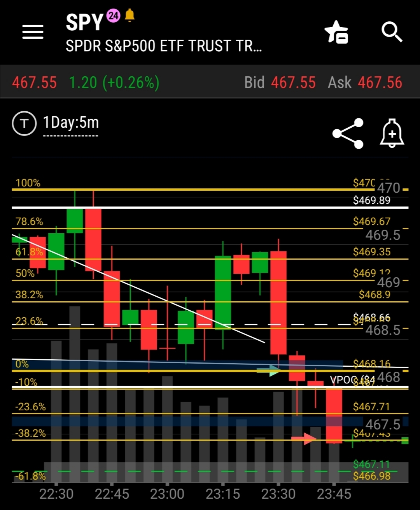420x510 pixels.
Task: Select the 100% Fibonacci level label
Action: coord(28,183)
